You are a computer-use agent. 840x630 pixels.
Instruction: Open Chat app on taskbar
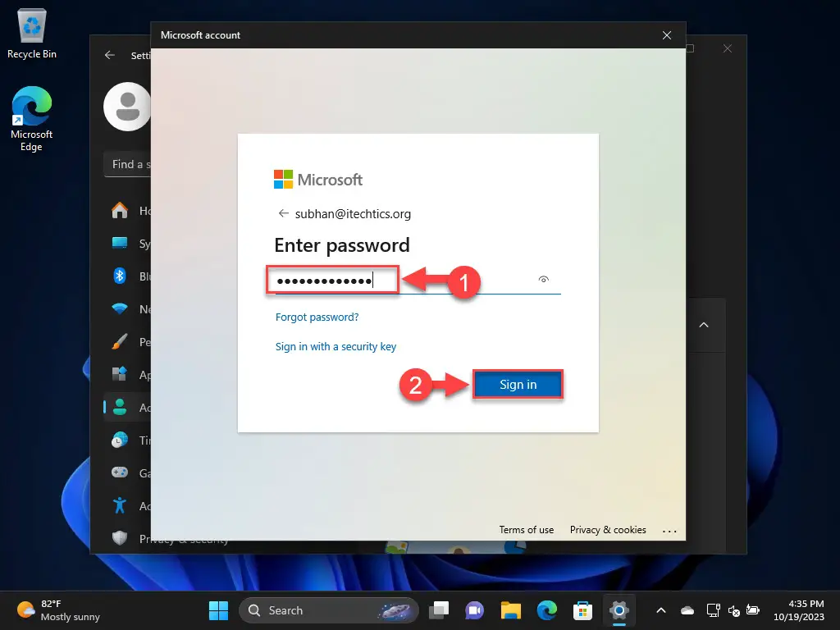[x=475, y=610]
